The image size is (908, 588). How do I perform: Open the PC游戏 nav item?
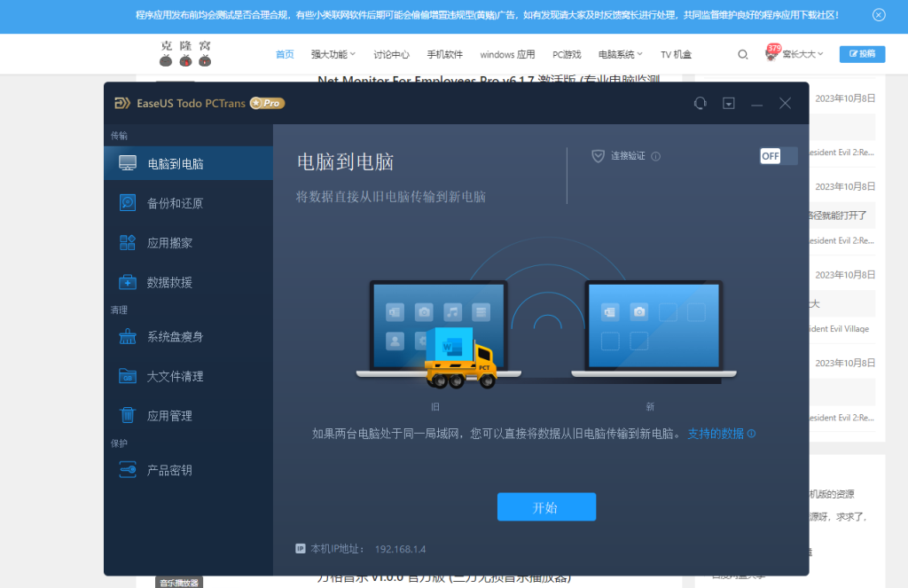pyautogui.click(x=567, y=54)
